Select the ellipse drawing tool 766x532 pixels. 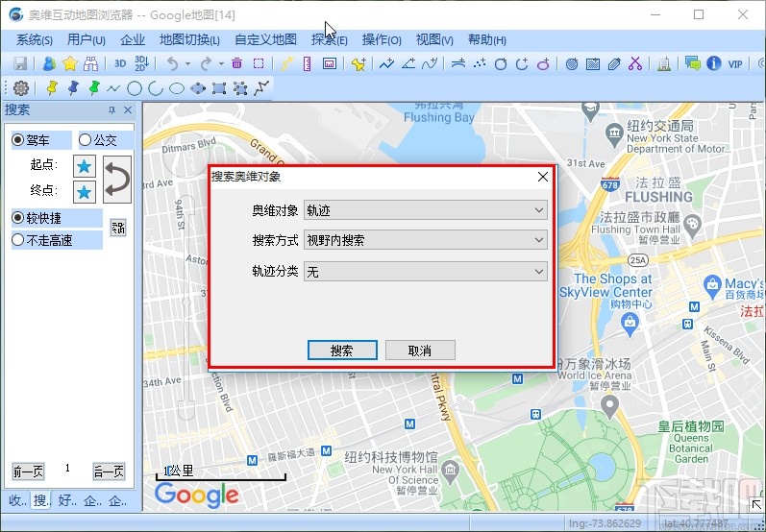(x=176, y=88)
